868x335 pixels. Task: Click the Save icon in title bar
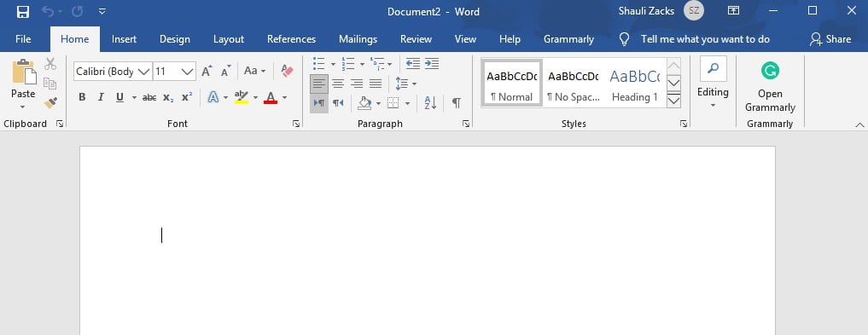[x=23, y=12]
